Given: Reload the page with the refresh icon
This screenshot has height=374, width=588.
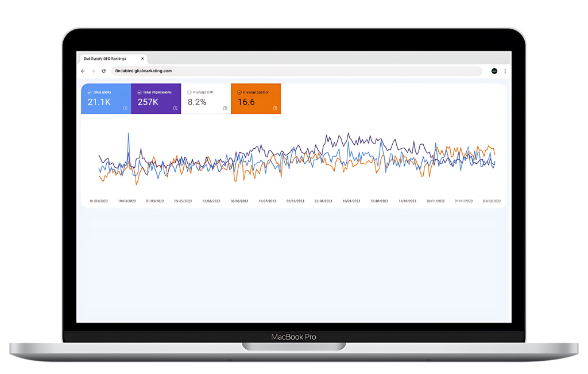Looking at the screenshot, I should click(x=103, y=71).
